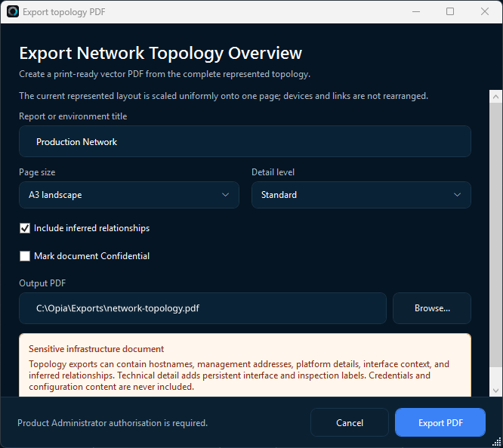Maximize the Export topology PDF window
The image size is (503, 448).
click(450, 11)
